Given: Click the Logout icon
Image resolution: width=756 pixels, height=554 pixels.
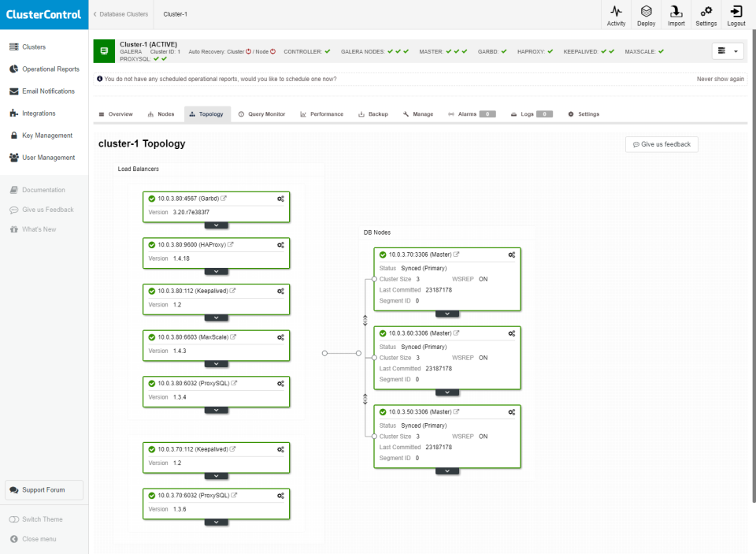Looking at the screenshot, I should pyautogui.click(x=736, y=16).
